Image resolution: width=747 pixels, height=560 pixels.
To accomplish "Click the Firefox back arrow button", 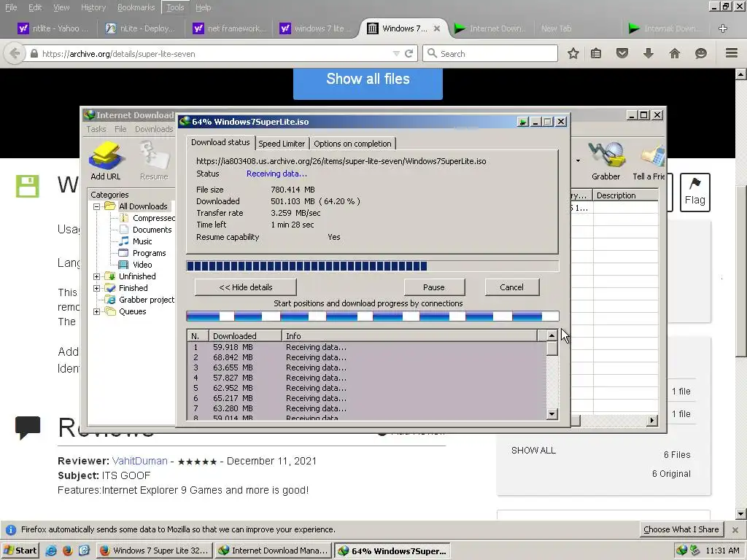I will coord(15,53).
